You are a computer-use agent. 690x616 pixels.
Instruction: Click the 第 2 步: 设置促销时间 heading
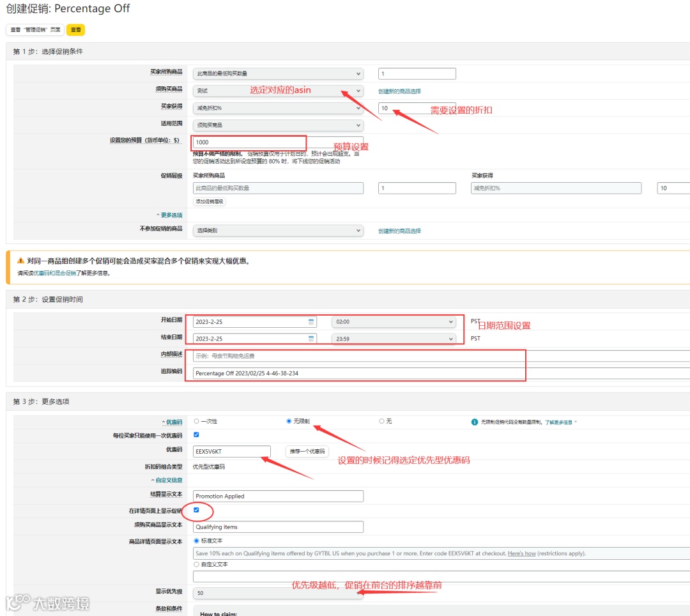point(47,299)
